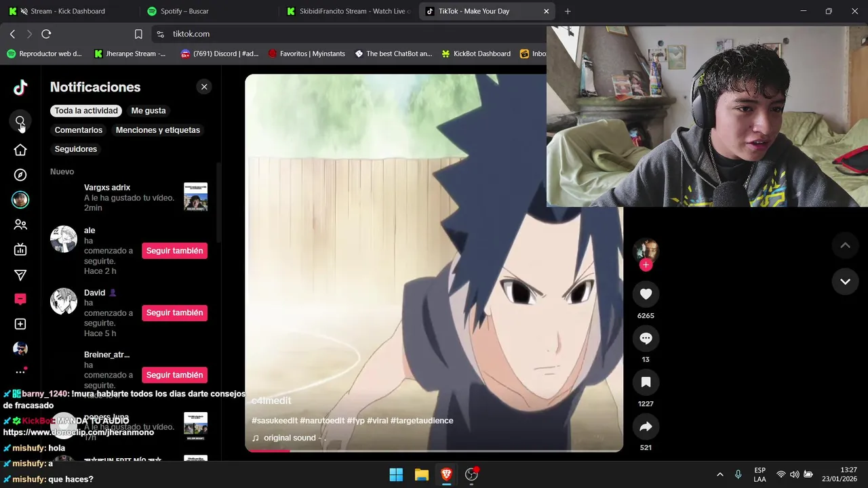868x488 pixels.
Task: Open TikTok search magnifier icon
Action: (x=20, y=121)
